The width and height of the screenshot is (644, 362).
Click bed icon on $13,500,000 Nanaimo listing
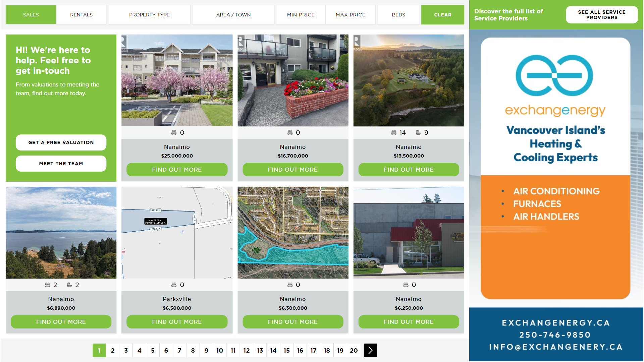click(394, 133)
